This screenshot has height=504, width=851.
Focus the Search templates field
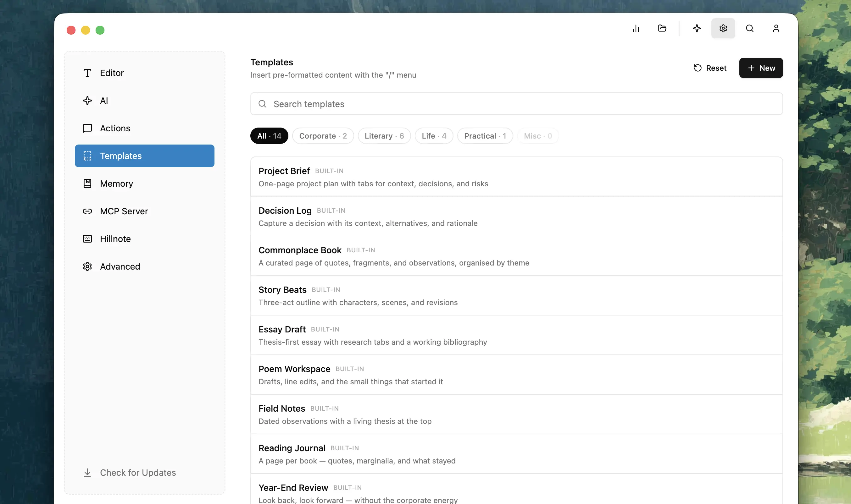[x=517, y=104]
